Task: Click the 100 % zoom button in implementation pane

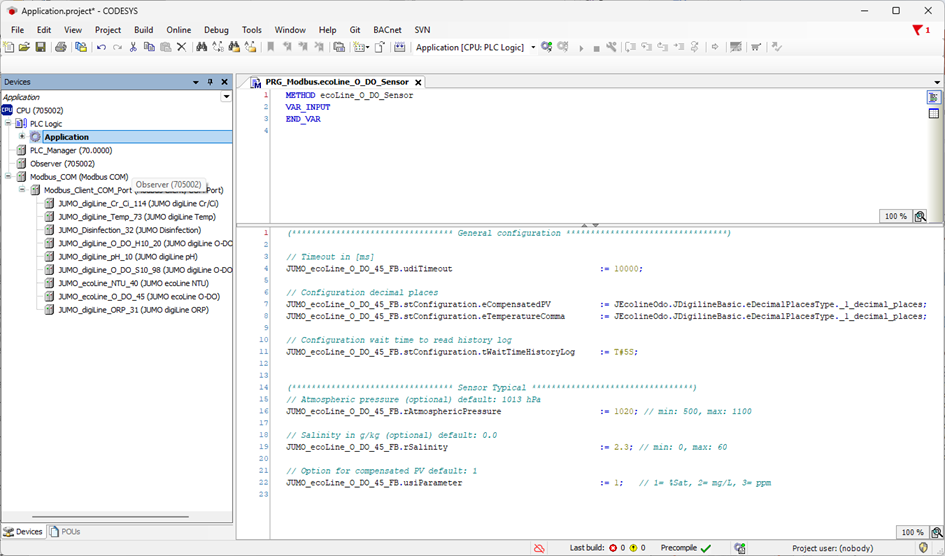Action: [912, 532]
